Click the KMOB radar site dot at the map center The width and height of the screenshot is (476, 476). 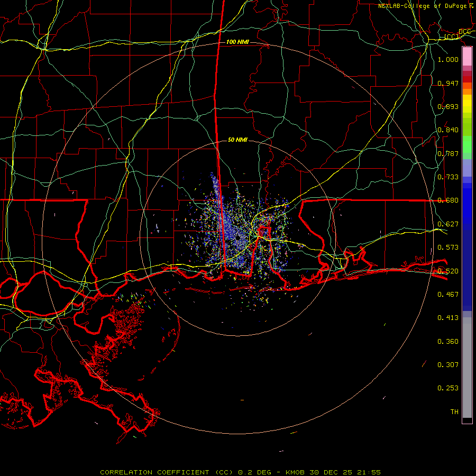(237, 238)
